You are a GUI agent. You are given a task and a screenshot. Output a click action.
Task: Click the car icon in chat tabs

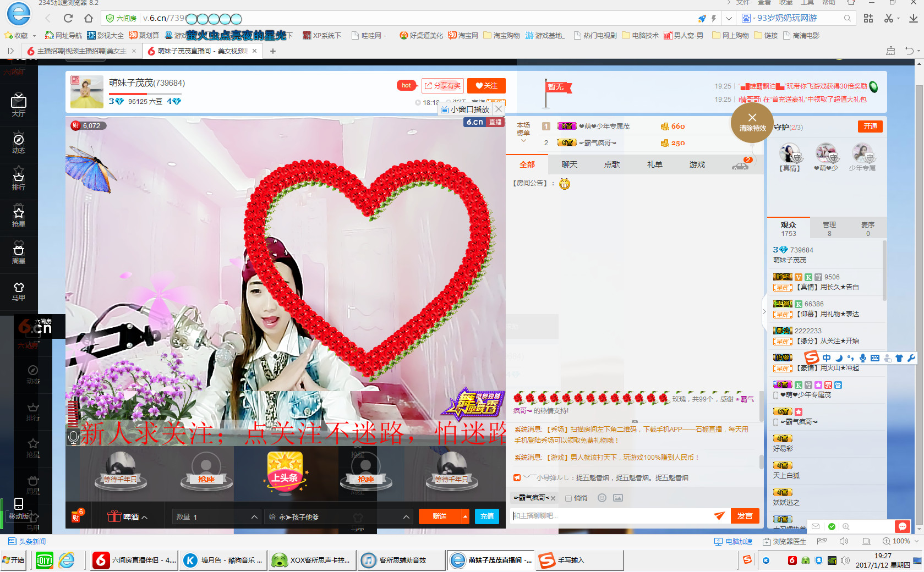point(740,165)
